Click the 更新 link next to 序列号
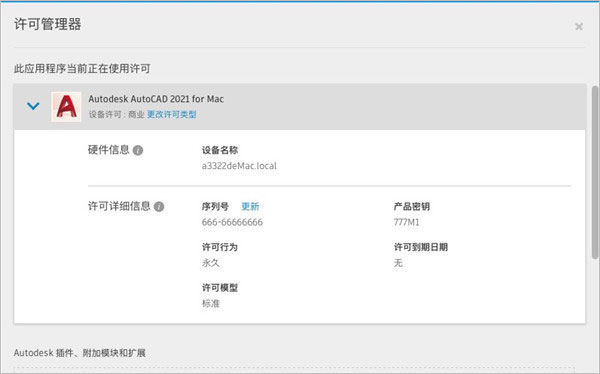The width and height of the screenshot is (600, 374). click(x=250, y=207)
